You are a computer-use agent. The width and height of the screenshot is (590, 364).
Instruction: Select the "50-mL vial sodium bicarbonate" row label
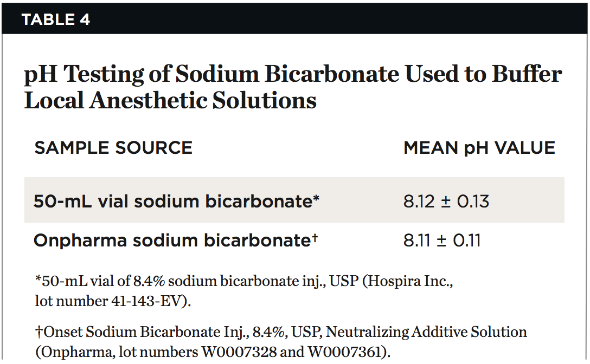pos(173,201)
